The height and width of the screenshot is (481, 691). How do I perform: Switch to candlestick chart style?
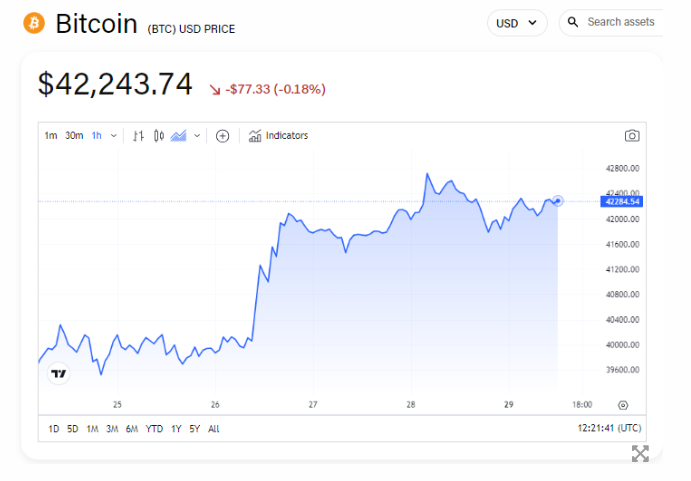[159, 136]
